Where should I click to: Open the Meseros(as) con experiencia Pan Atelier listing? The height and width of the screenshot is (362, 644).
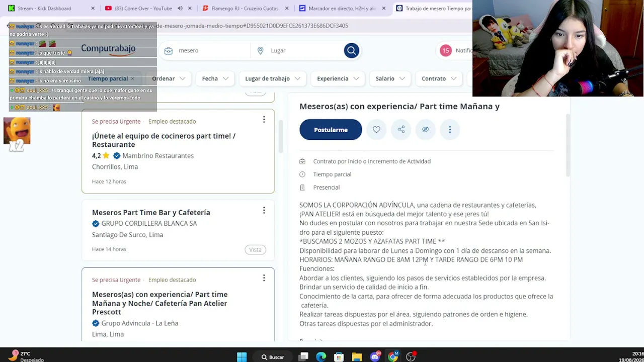pyautogui.click(x=159, y=303)
